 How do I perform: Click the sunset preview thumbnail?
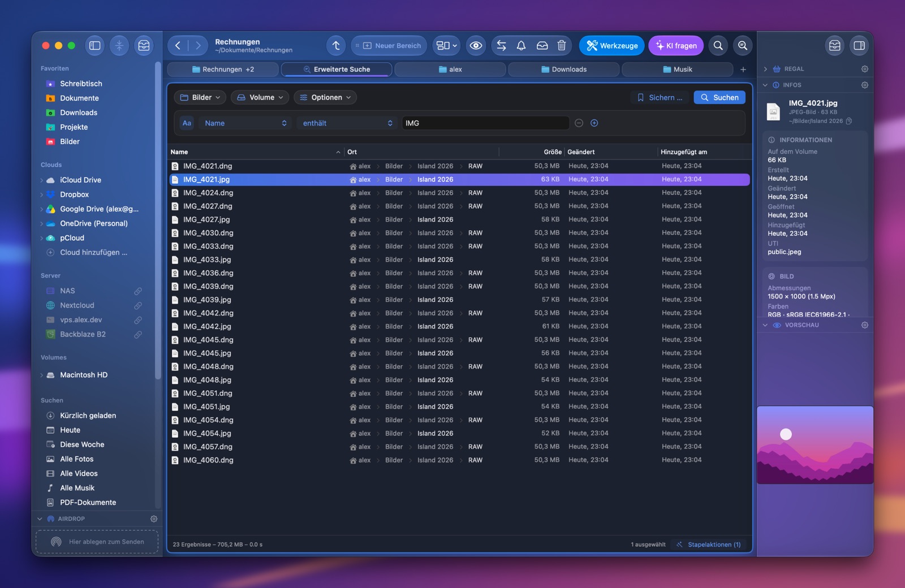coord(815,445)
